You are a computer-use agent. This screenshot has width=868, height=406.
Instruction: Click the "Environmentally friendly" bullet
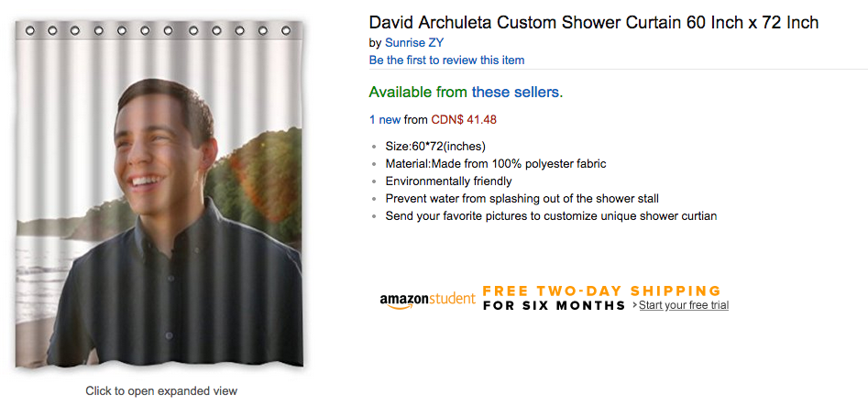448,181
